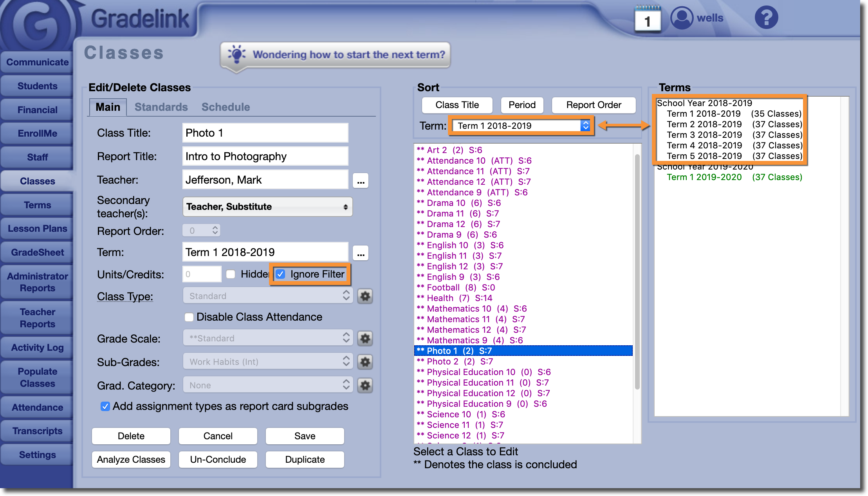Sort classes by Report Order
Image resolution: width=868 pixels, height=496 pixels.
pos(593,105)
